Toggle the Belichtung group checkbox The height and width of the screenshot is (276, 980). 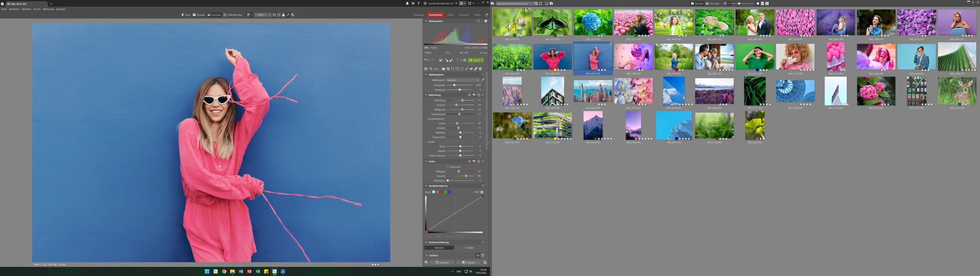(x=469, y=95)
